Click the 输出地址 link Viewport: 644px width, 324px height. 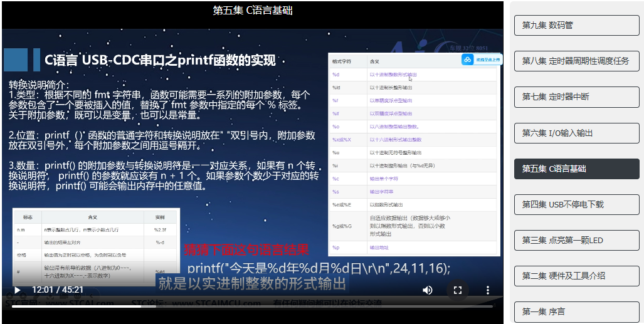tap(379, 248)
